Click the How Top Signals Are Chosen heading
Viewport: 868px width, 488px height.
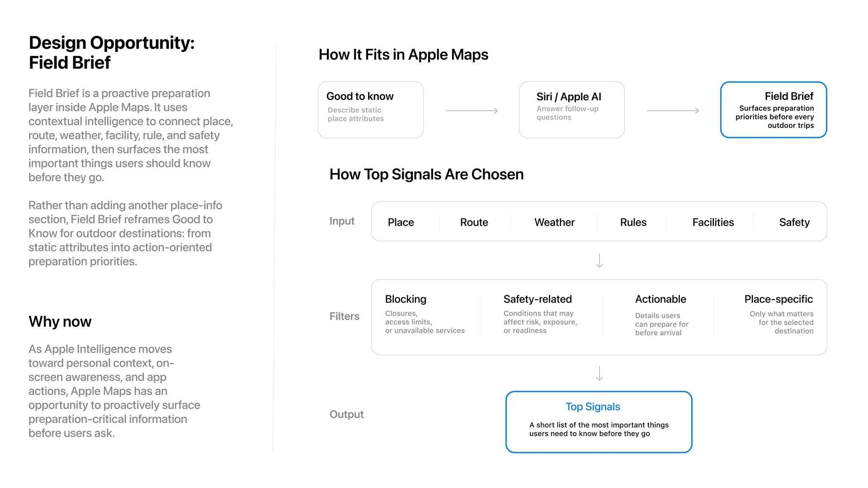pyautogui.click(x=426, y=174)
